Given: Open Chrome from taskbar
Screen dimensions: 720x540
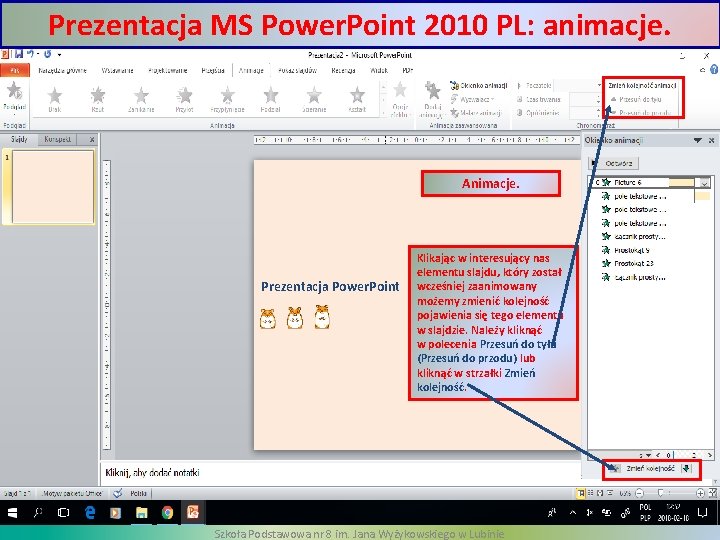Looking at the screenshot, I should coord(167,512).
